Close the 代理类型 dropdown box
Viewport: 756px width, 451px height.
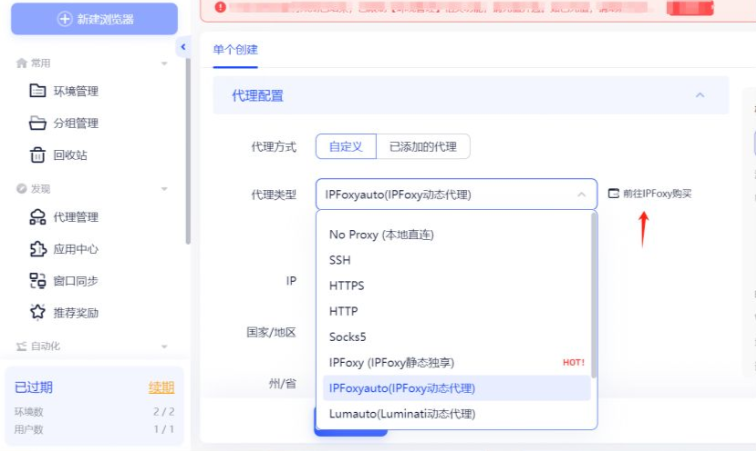click(457, 194)
